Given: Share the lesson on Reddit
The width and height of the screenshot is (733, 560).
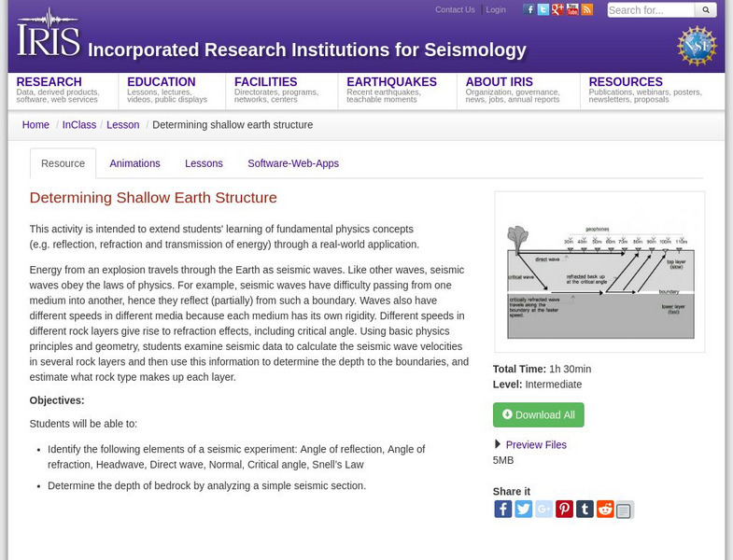Looking at the screenshot, I should pos(605,509).
